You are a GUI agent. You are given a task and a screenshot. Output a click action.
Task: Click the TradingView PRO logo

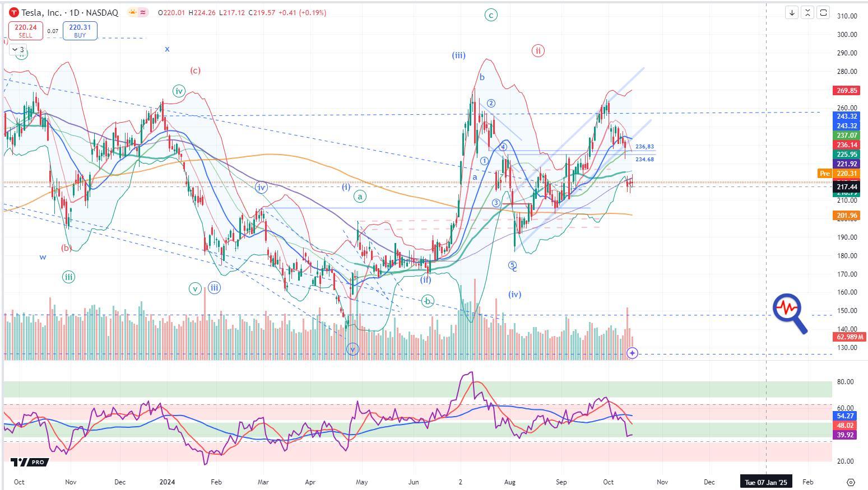tap(30, 462)
